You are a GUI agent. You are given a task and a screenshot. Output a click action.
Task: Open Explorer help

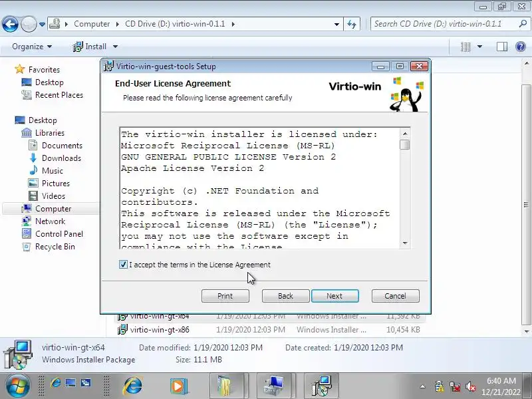521,47
